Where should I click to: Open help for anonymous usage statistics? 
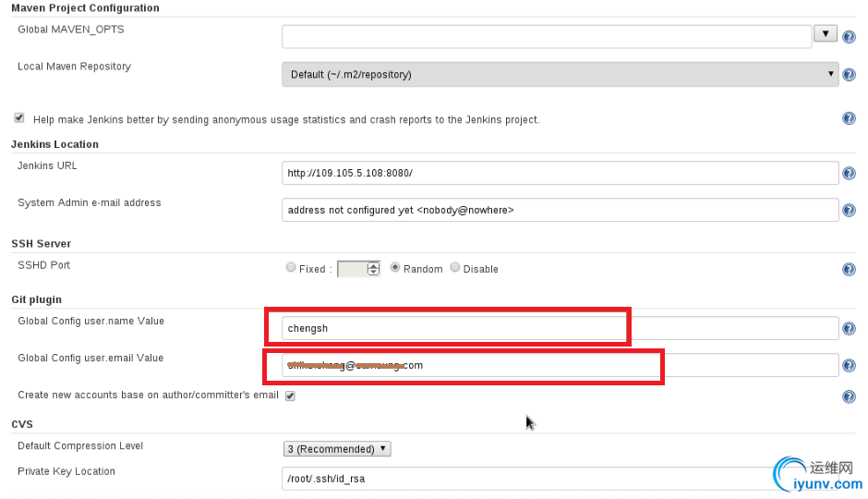point(849,118)
